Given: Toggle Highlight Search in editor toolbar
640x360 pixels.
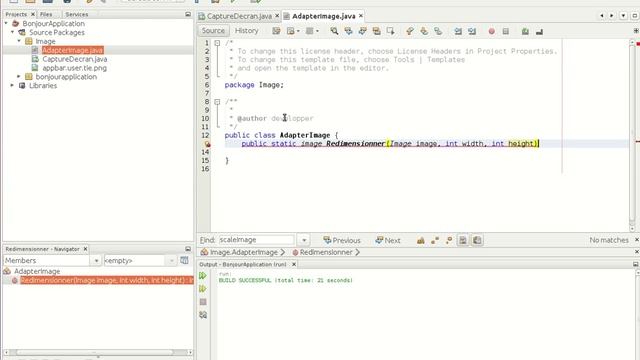Looking at the screenshot, I should click(x=376, y=31).
